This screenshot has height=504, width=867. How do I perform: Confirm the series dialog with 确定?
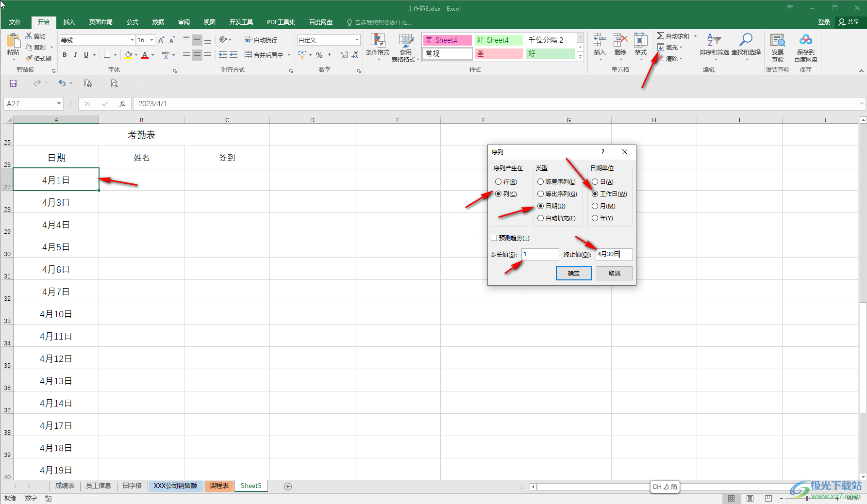click(573, 274)
